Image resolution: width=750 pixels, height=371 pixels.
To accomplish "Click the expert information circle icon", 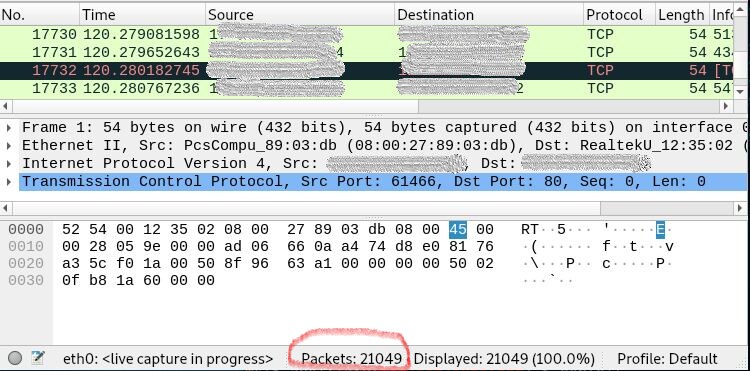I will coord(15,358).
